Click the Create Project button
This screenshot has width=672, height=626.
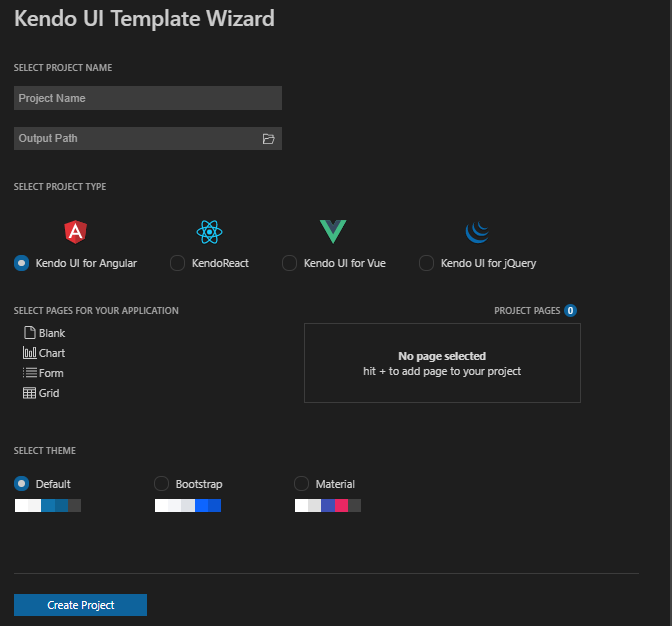pos(80,605)
